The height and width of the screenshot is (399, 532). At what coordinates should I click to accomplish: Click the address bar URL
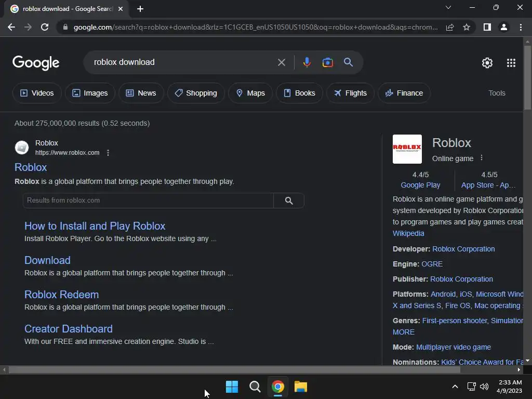coord(256,27)
